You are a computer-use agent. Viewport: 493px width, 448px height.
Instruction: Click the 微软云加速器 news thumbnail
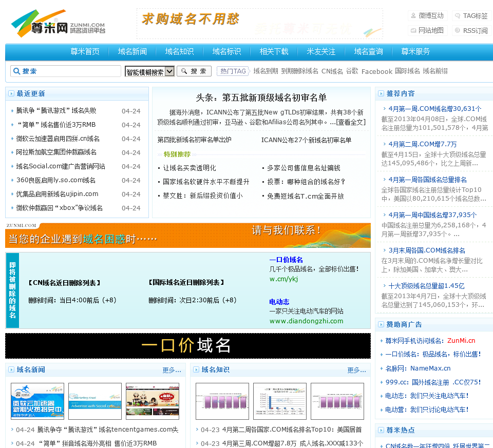tap(37, 401)
